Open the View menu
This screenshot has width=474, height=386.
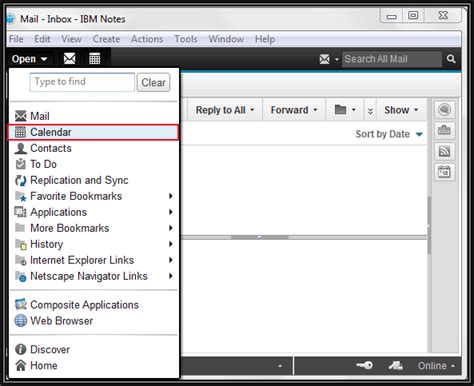[71, 39]
